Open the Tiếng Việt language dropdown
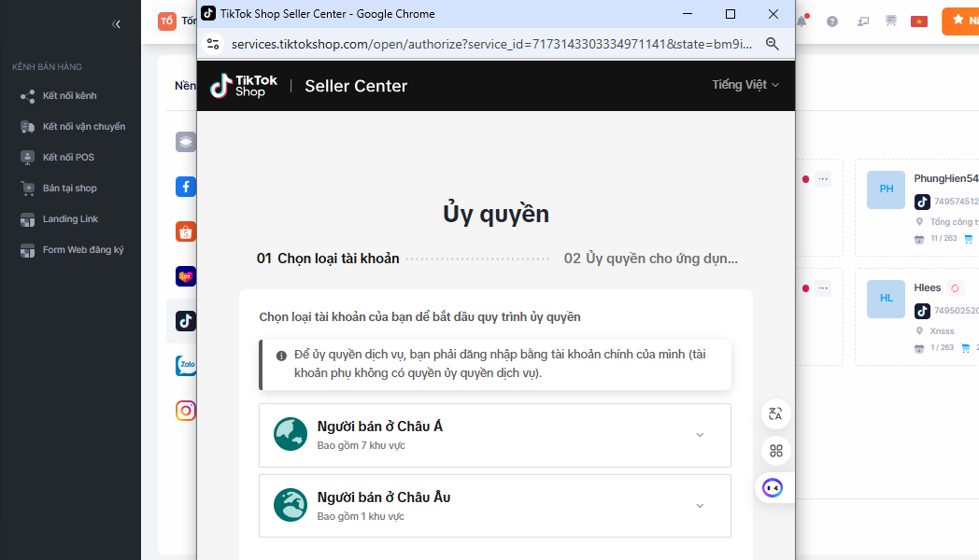The width and height of the screenshot is (979, 560). (745, 85)
